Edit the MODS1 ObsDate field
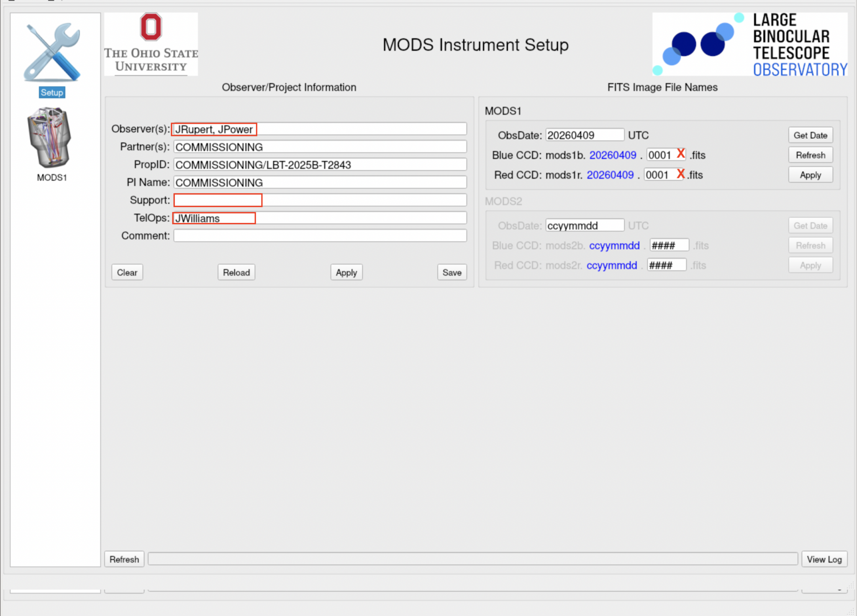 584,135
